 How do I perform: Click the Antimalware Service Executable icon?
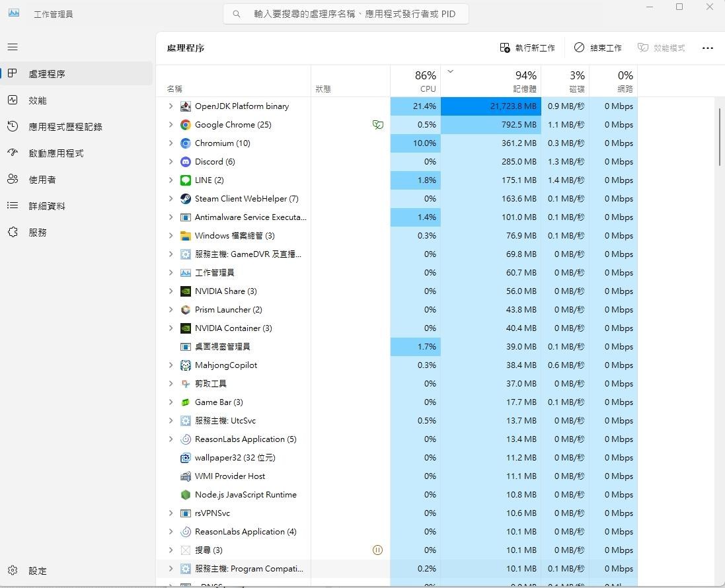[186, 217]
